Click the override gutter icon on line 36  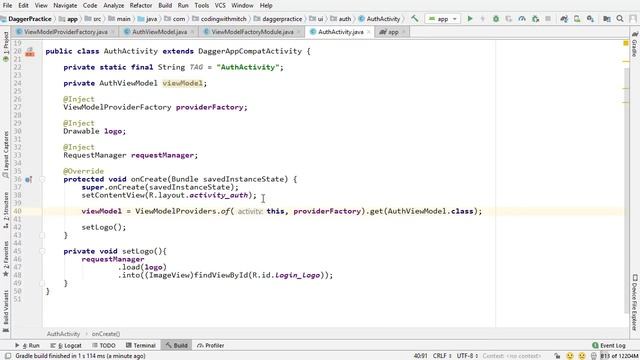(x=28, y=179)
